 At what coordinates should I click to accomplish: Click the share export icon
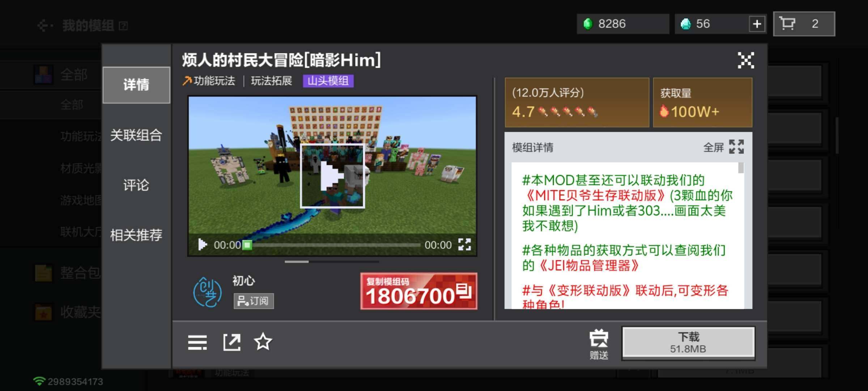point(231,342)
